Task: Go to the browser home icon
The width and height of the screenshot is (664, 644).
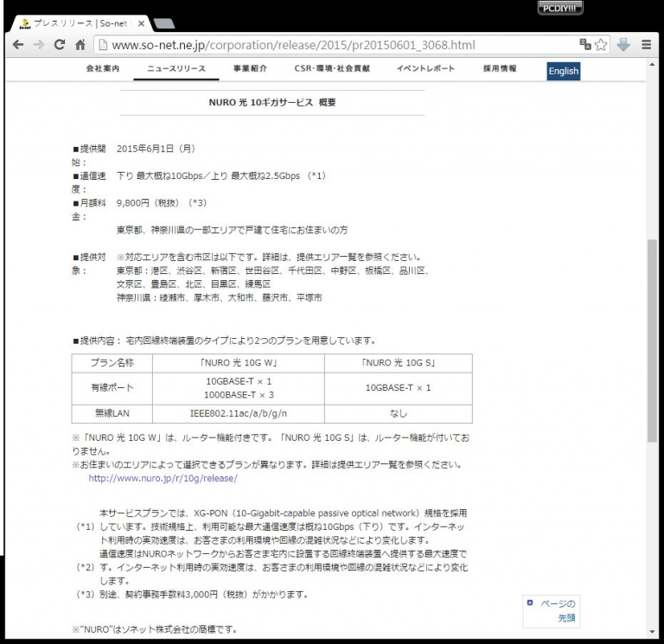Action: (80, 44)
